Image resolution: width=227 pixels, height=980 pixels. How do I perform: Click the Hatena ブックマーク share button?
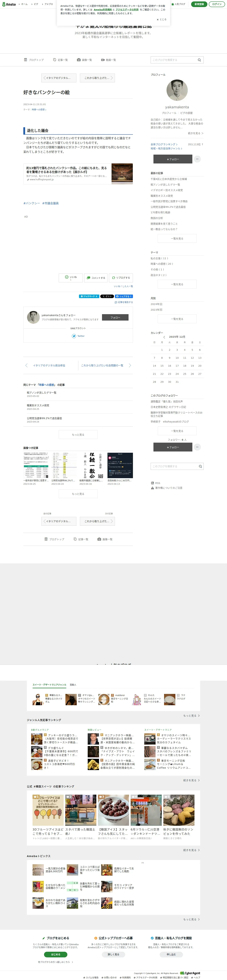[89, 296]
